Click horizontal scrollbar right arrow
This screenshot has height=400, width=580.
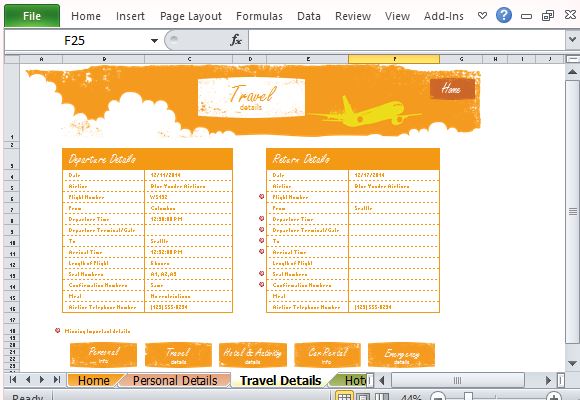tap(548, 380)
